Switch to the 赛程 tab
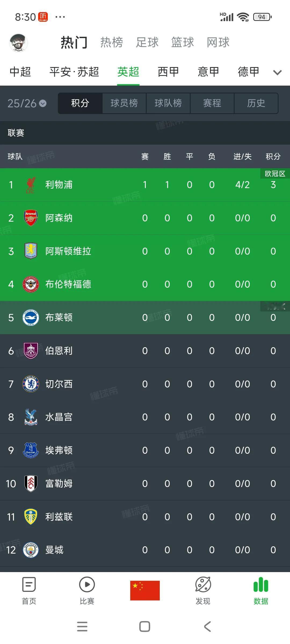This screenshot has height=644, width=290. click(212, 103)
